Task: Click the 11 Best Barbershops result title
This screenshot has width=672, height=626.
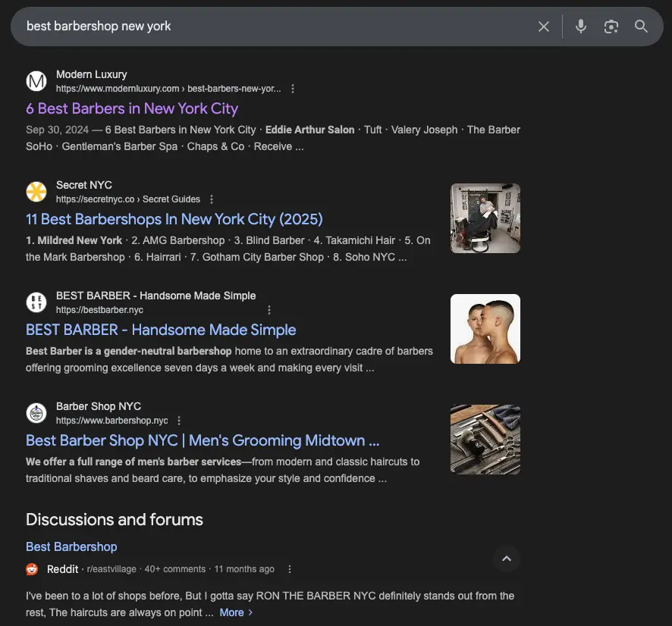Action: click(174, 218)
